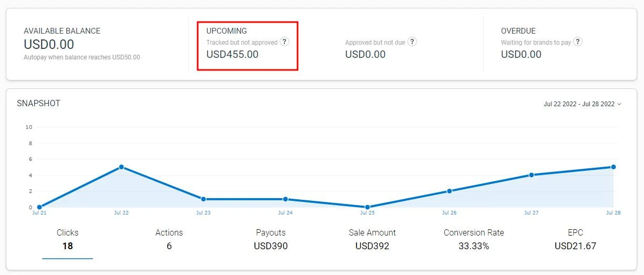The image size is (644, 275).
Task: Click help icon beside Tracked but not approved
Action: point(284,42)
